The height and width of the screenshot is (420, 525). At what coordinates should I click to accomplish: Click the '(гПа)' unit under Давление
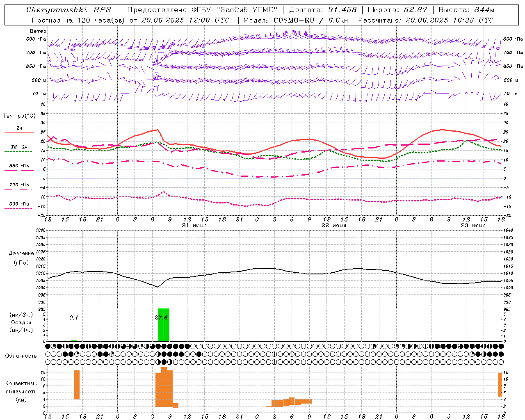(x=21, y=262)
